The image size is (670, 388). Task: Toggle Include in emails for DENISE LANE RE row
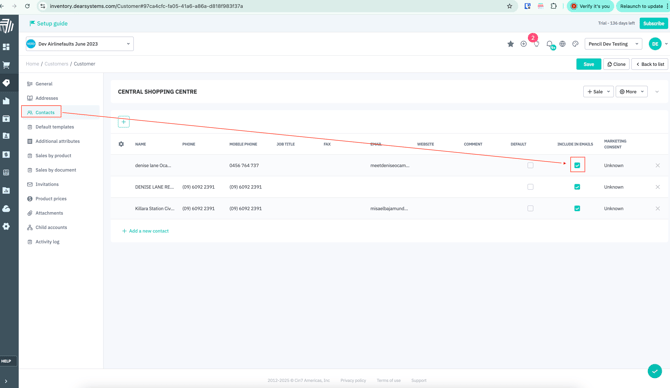point(577,187)
